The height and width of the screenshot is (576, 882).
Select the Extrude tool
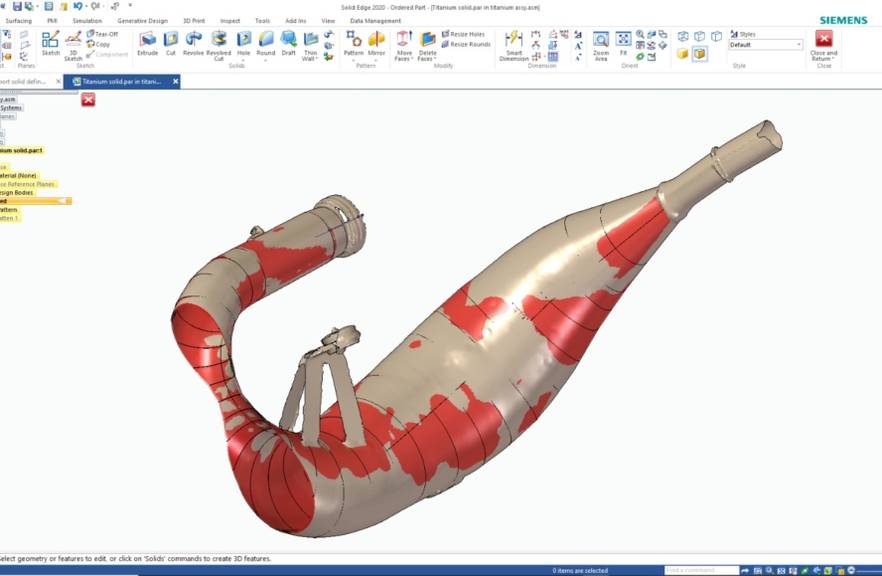tap(147, 43)
